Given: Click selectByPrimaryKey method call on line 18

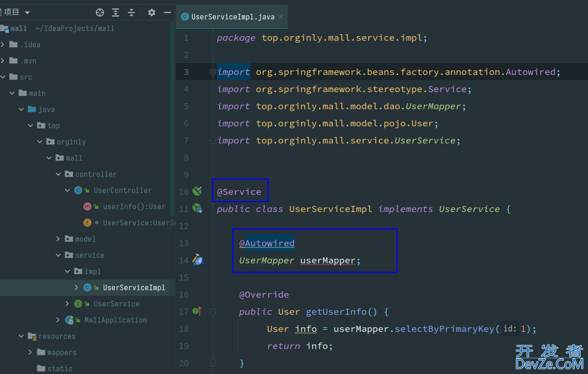Looking at the screenshot, I should 445,329.
